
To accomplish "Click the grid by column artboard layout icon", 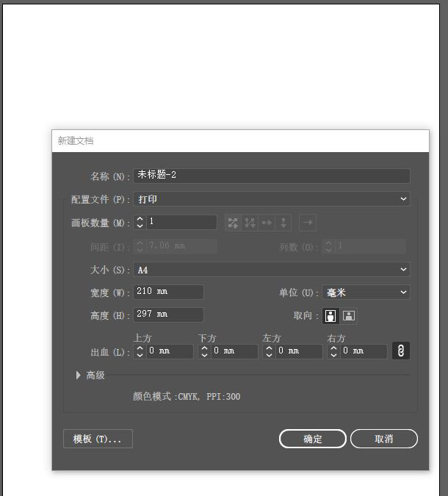I will [250, 223].
